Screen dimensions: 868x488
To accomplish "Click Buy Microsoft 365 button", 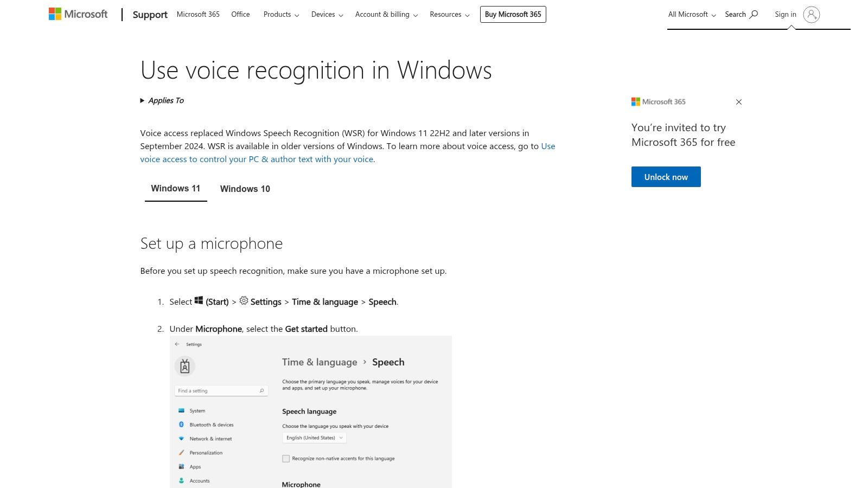I will (x=513, y=14).
